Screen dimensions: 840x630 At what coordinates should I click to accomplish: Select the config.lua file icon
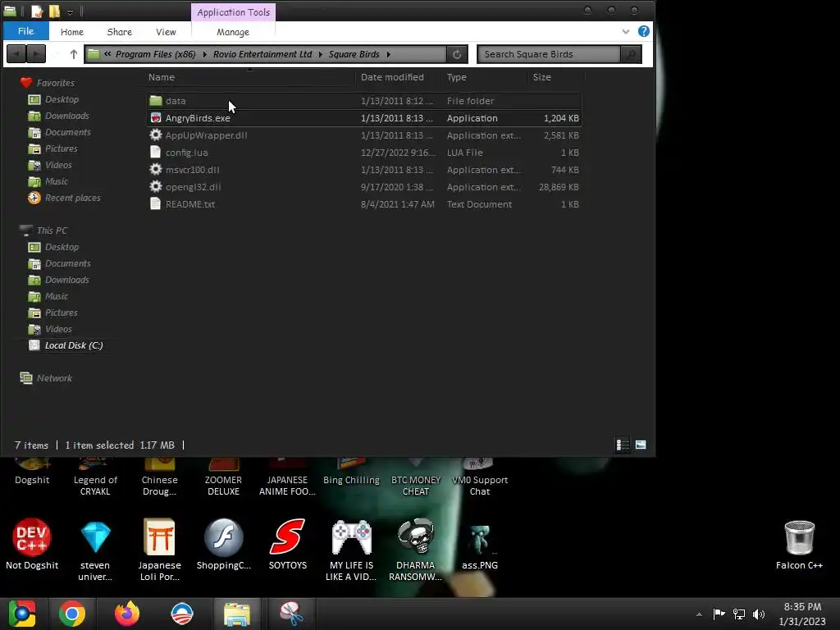point(155,152)
